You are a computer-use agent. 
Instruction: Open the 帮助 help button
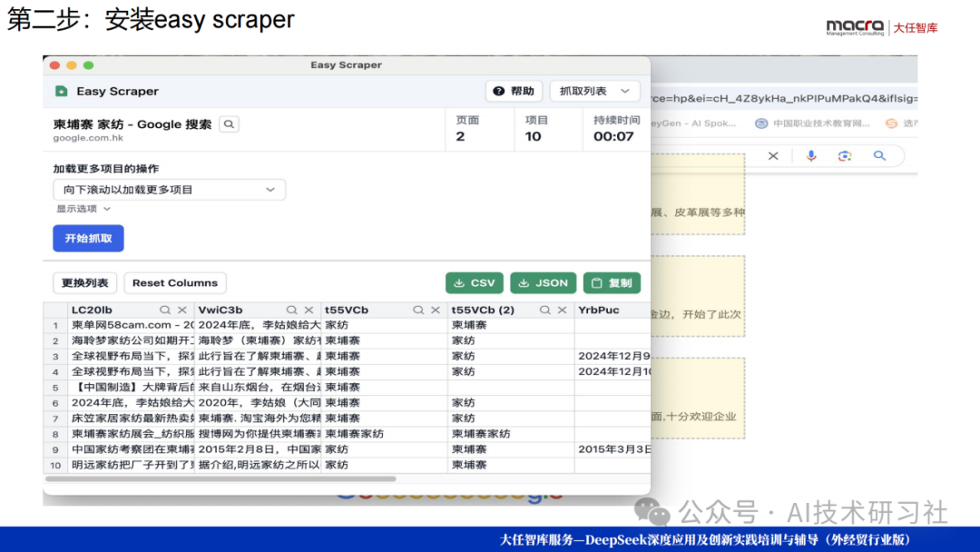pos(514,91)
